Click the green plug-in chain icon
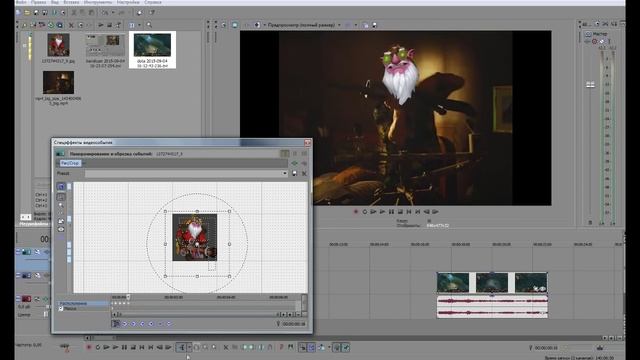The image size is (640, 360). [294, 163]
